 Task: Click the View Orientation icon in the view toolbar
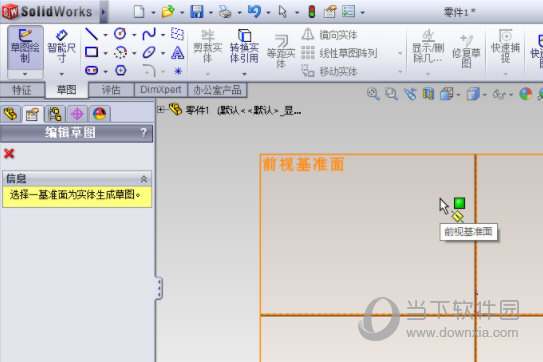(x=446, y=94)
